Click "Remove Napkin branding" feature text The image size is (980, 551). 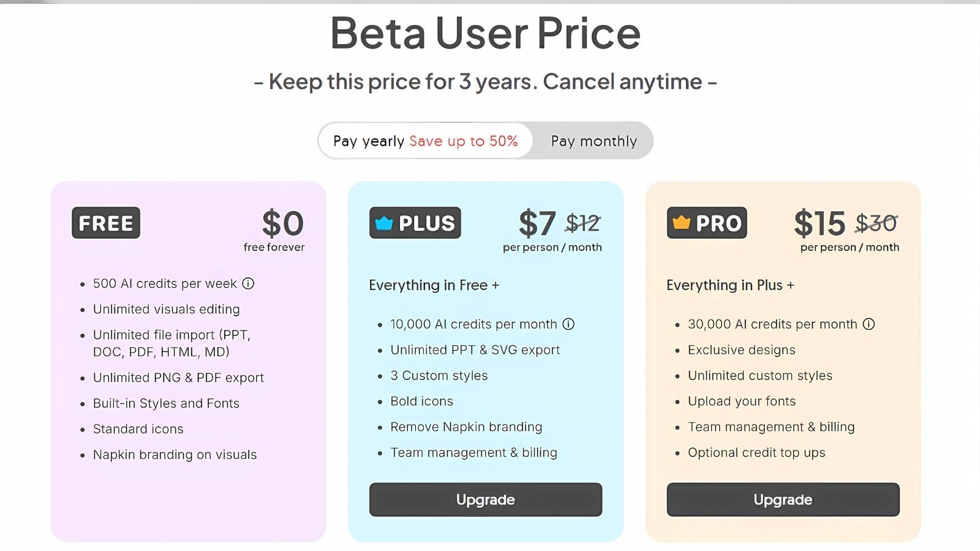coord(466,427)
